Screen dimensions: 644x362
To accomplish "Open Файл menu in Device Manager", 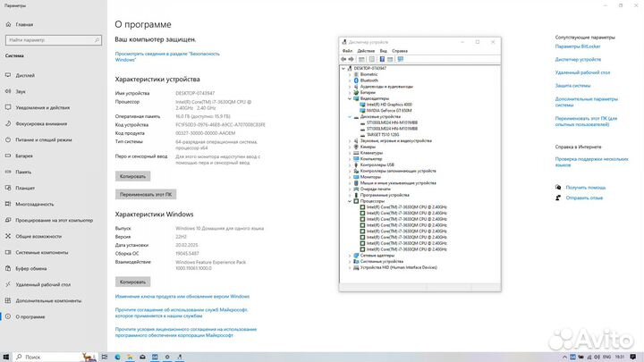I will coord(347,51).
